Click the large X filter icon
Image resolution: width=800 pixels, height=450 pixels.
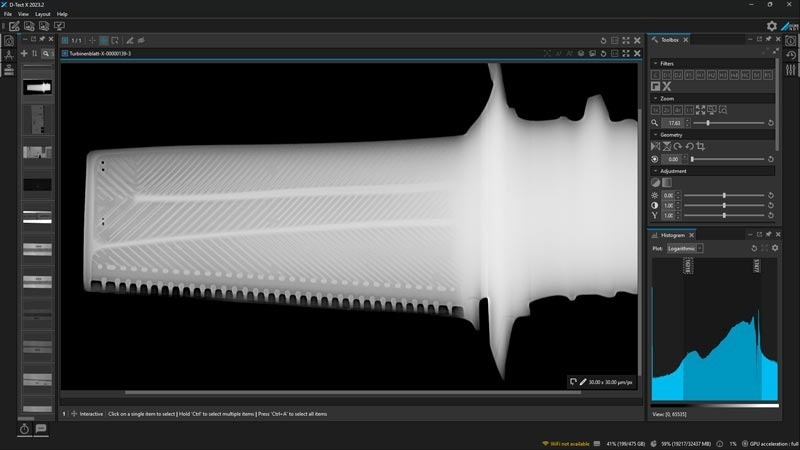coord(667,87)
